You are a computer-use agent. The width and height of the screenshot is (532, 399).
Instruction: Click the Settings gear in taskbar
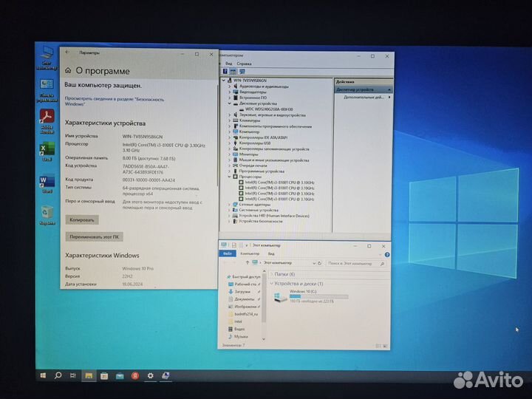pos(150,375)
